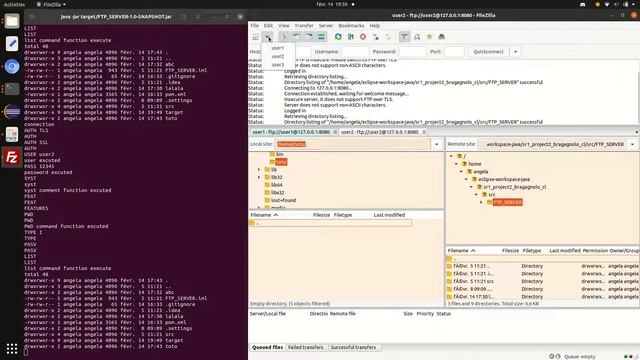Image resolution: width=640 pixels, height=360 pixels.
Task: Sort local files by Filesize column
Action: 321,215
